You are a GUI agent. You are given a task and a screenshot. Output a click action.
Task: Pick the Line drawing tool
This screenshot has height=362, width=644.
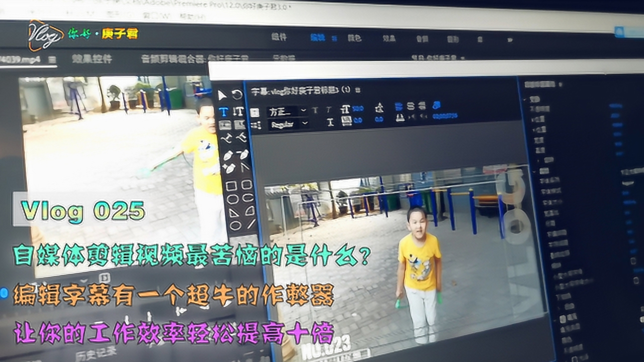tap(251, 224)
